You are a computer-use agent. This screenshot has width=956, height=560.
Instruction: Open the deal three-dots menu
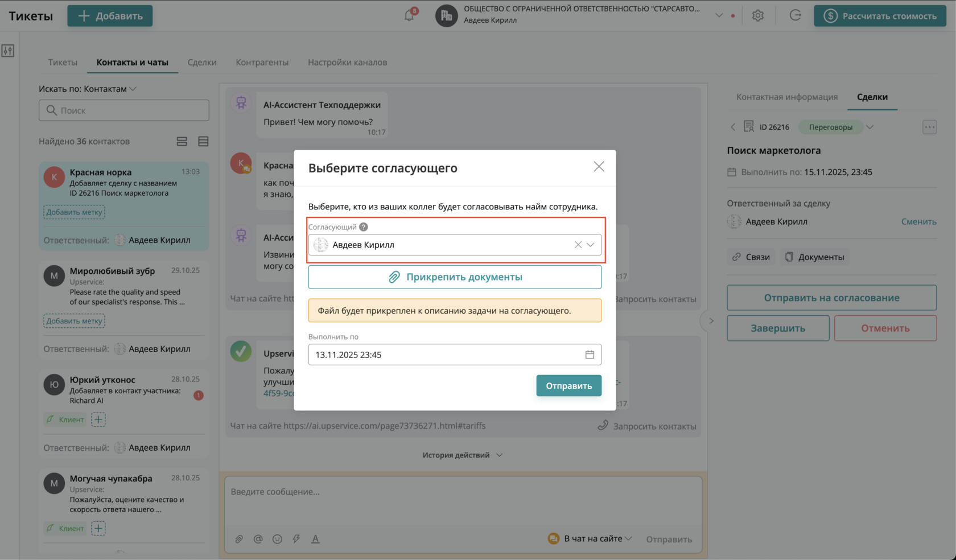pos(929,127)
